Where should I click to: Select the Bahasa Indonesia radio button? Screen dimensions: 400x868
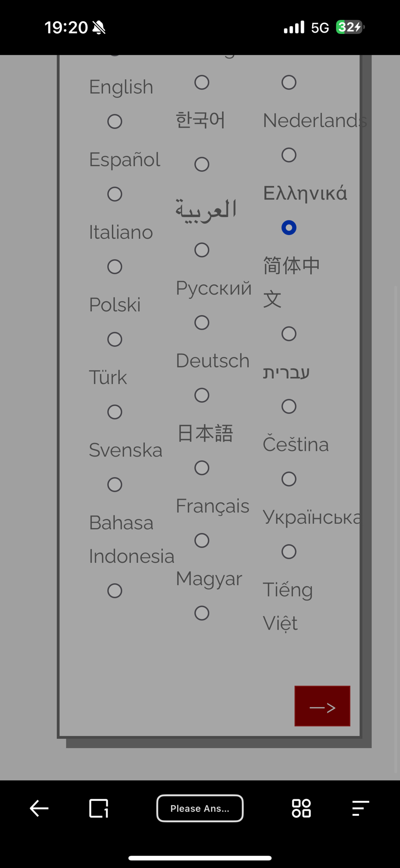[x=114, y=590]
